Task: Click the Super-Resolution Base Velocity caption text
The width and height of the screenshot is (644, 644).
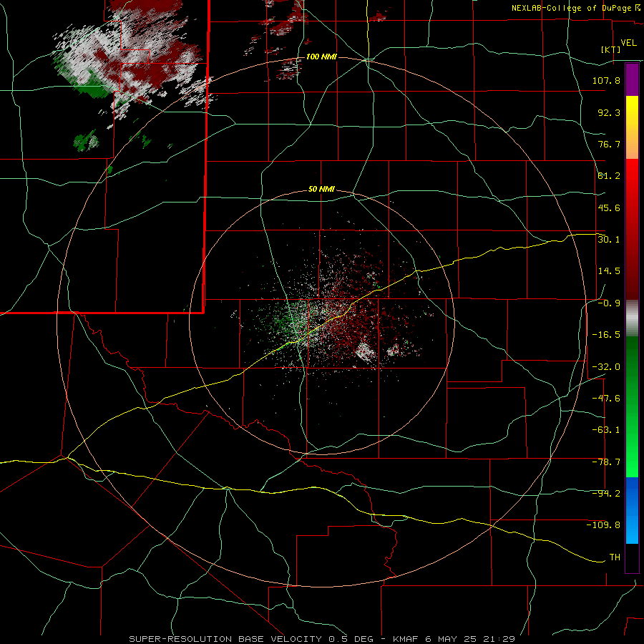Action: [x=322, y=639]
